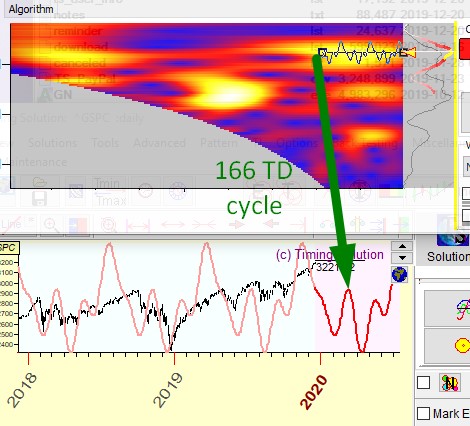Click the 2020 year marker on time axis
Screen dimensions: 470x426
tap(313, 392)
